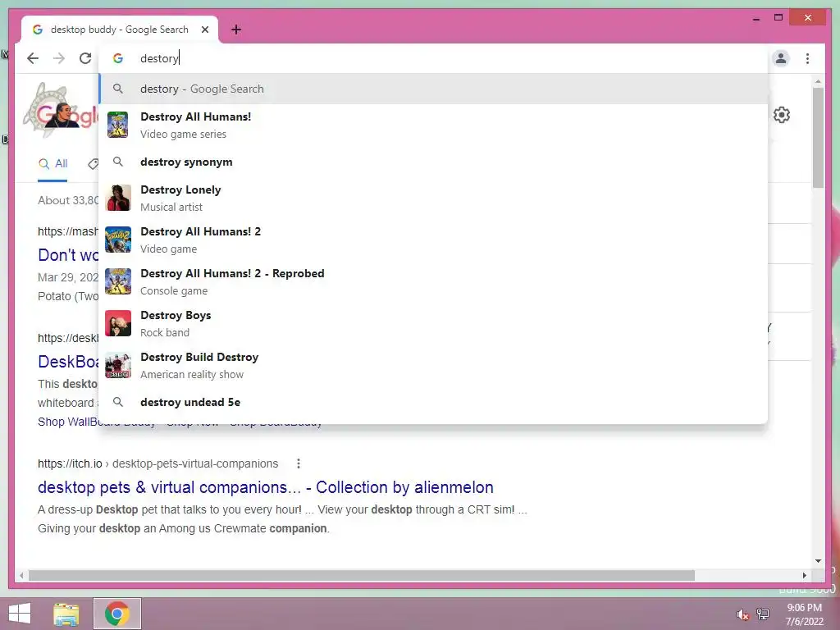
Task: Click Destroy Boys rock band thumbnail
Action: click(x=118, y=323)
